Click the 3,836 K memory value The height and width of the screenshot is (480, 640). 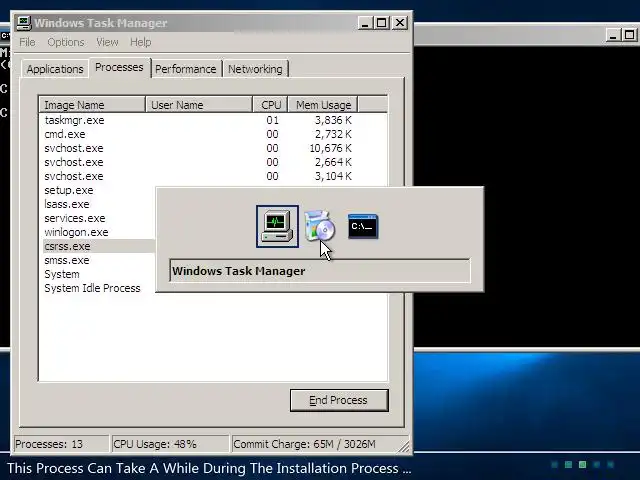[333, 120]
